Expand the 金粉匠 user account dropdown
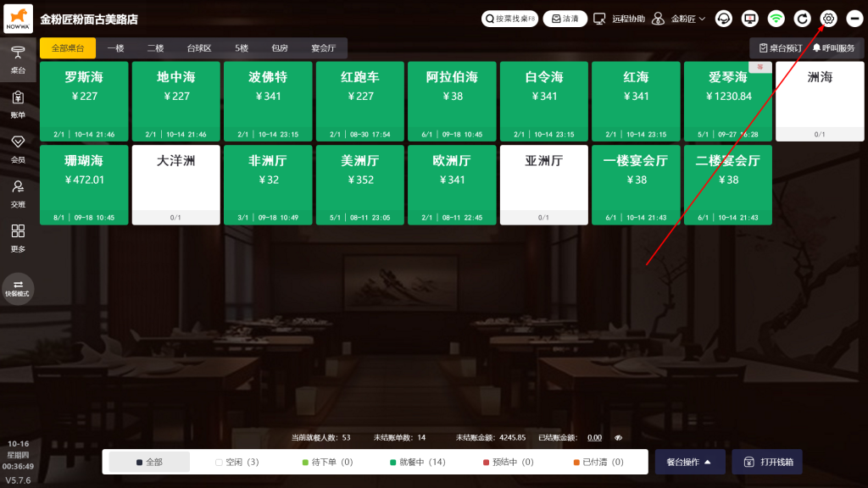Viewport: 868px width, 488px height. tap(679, 19)
